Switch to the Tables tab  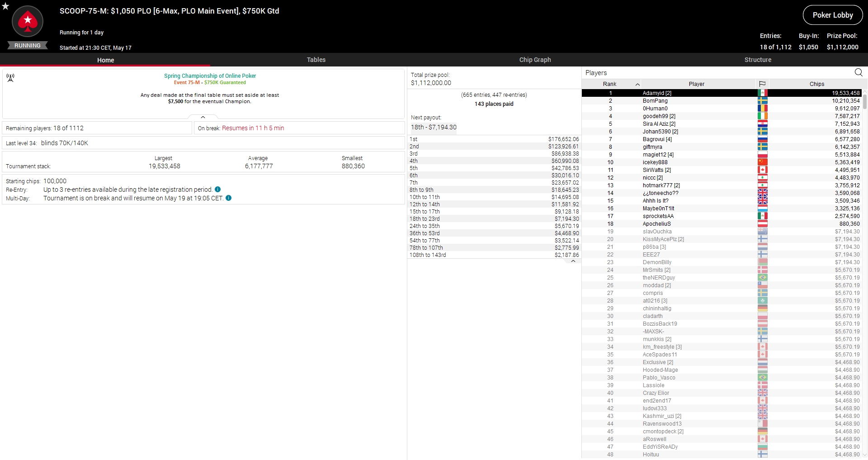316,60
